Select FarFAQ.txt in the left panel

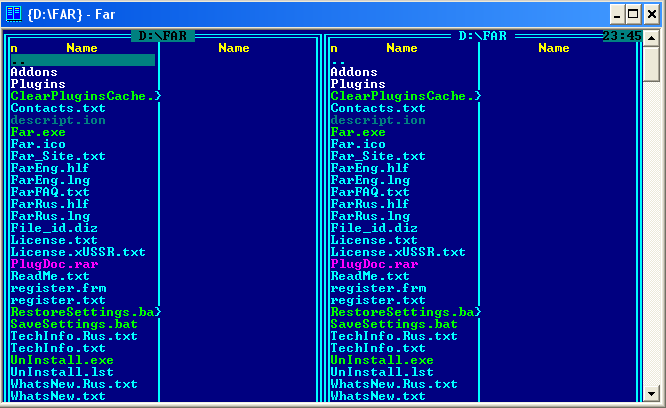(x=50, y=192)
